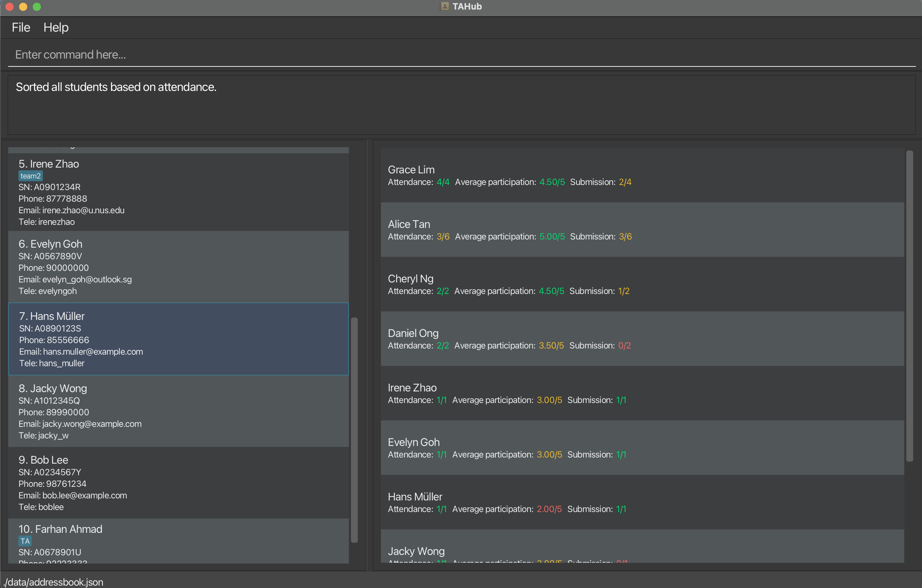This screenshot has height=588, width=922.
Task: Click the TAHub title bar app icon
Action: 444,6
